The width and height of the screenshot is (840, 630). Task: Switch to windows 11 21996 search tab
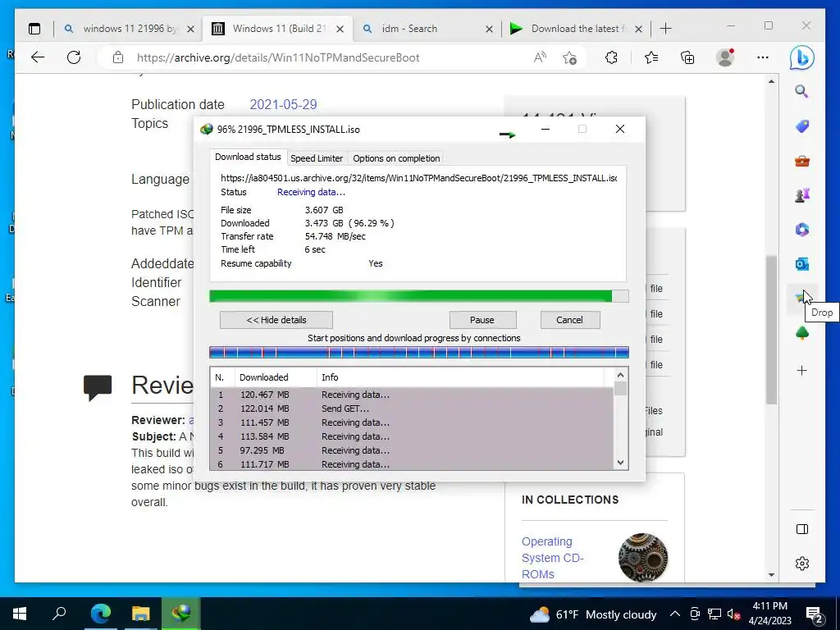tap(129, 29)
